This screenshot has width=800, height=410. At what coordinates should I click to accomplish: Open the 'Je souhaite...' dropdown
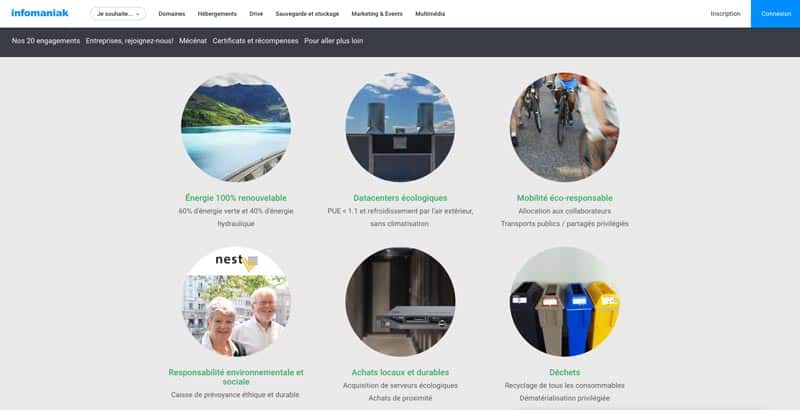coord(118,14)
